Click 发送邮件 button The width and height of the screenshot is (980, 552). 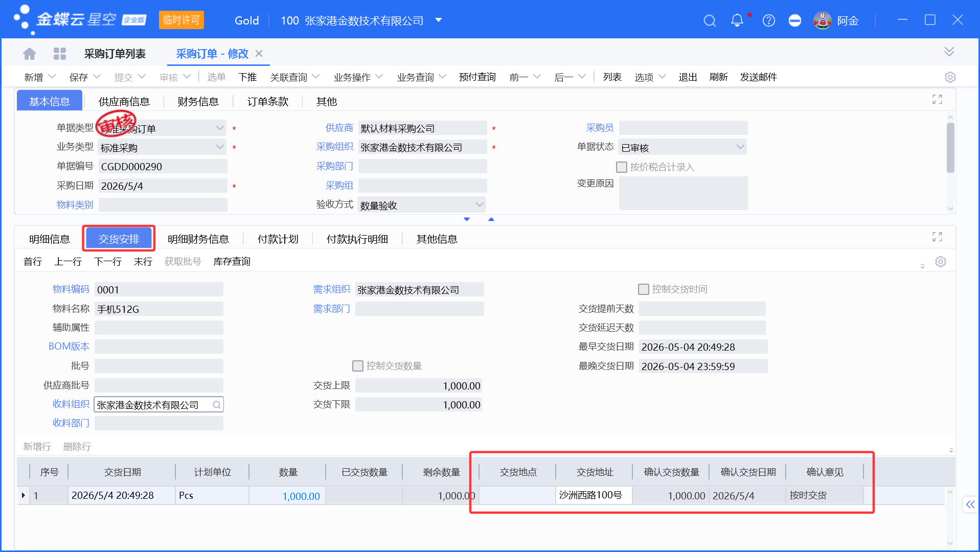(x=758, y=77)
